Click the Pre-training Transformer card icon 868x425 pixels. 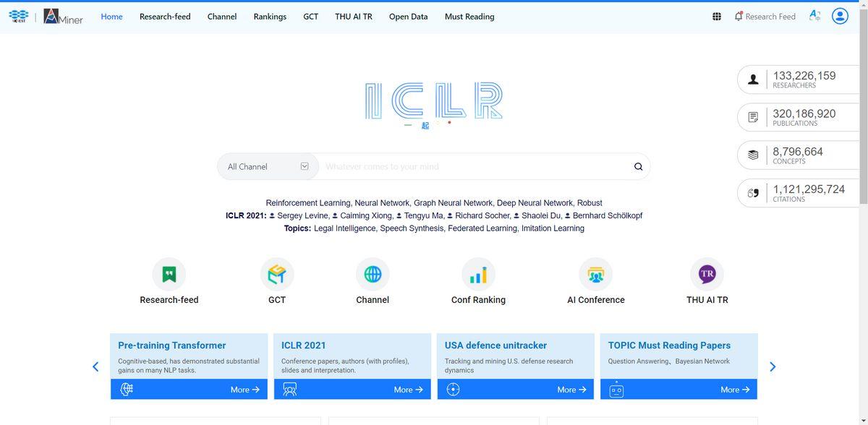pos(127,389)
